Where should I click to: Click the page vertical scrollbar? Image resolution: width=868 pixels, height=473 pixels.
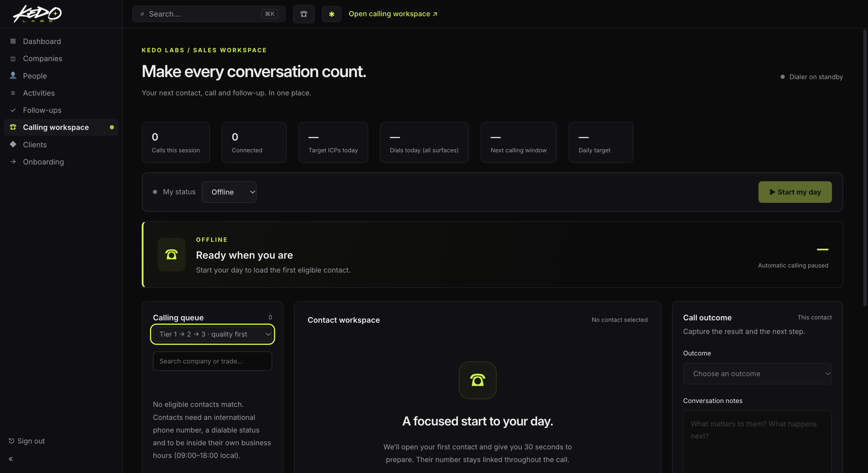click(x=865, y=168)
